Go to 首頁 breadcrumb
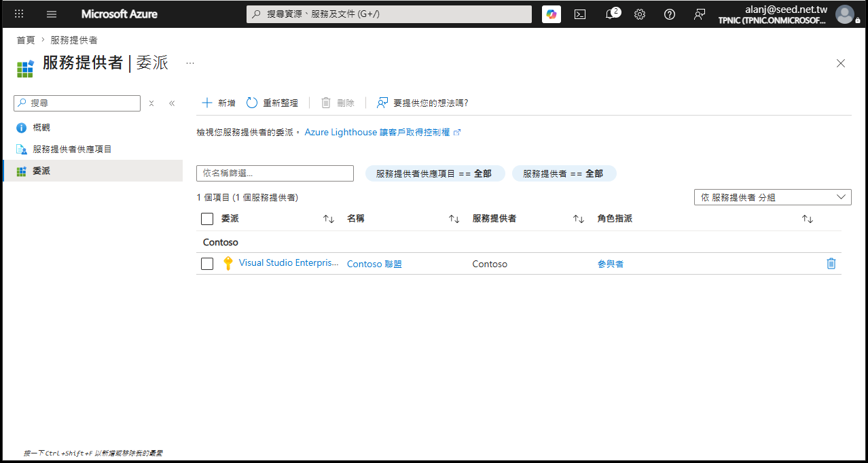The width and height of the screenshot is (868, 463). tap(26, 40)
